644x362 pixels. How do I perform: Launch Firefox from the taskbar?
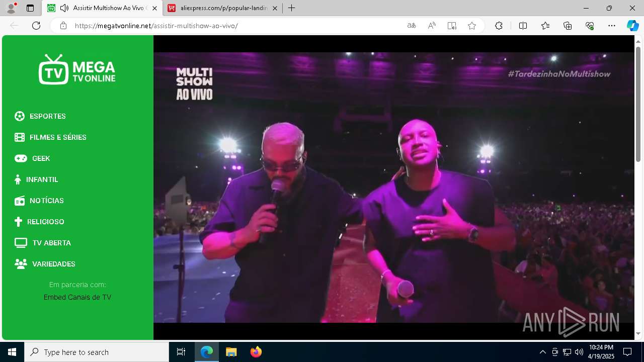[x=256, y=352]
